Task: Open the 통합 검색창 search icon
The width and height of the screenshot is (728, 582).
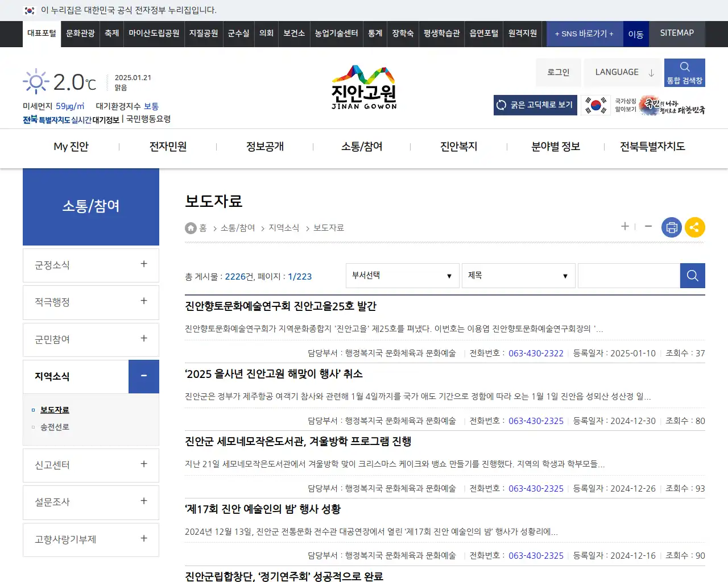Action: click(x=684, y=72)
